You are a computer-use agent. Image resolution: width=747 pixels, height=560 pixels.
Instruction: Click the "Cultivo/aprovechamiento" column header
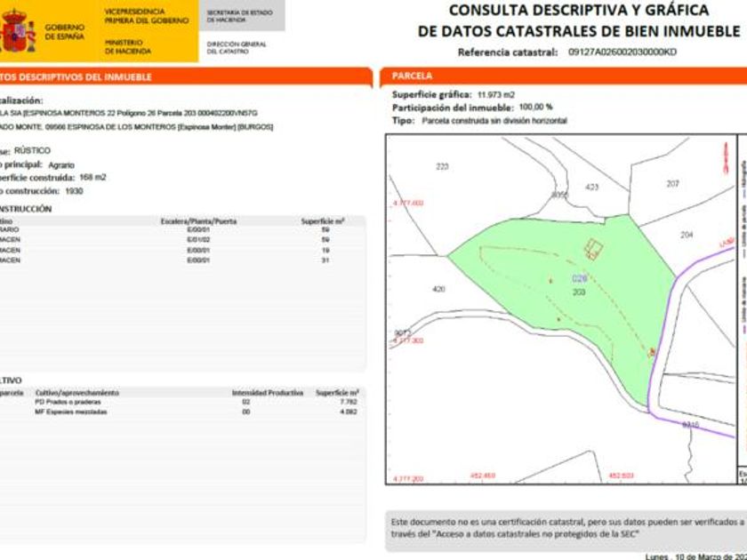pyautogui.click(x=77, y=393)
